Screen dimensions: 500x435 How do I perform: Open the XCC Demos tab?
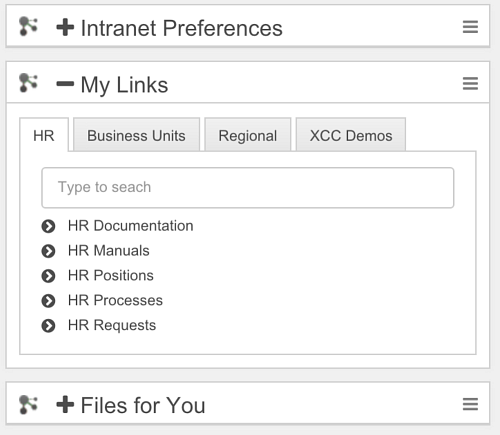[x=351, y=135]
